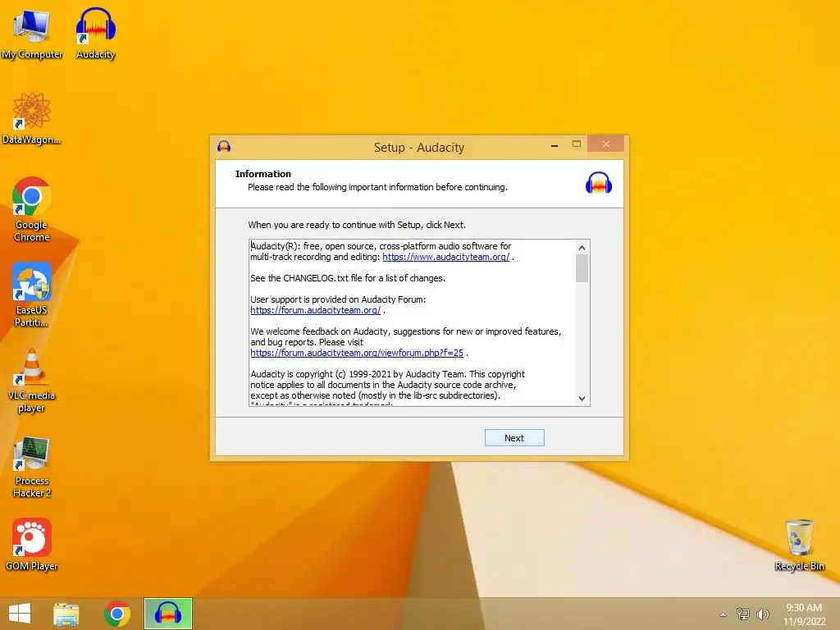Open the taskbar clock showing 9:30 AM
Screen dimensions: 840x630
[x=804, y=614]
